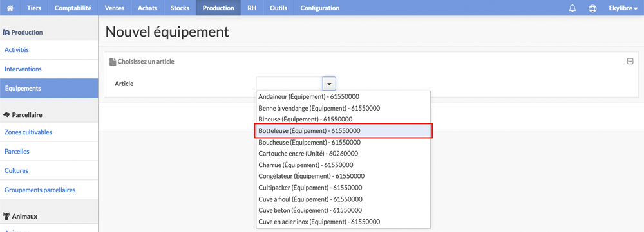Open the Tiers menu
644x232 pixels.
tap(34, 8)
